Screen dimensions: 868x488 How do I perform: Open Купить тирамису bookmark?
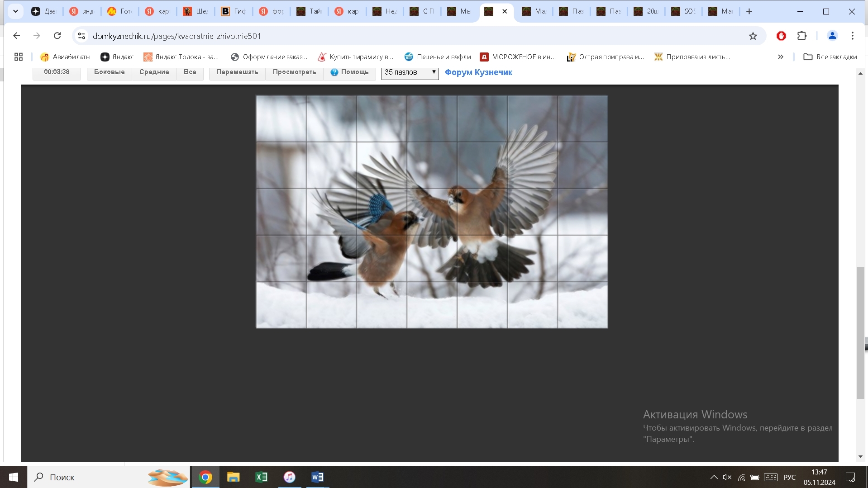pyautogui.click(x=356, y=57)
